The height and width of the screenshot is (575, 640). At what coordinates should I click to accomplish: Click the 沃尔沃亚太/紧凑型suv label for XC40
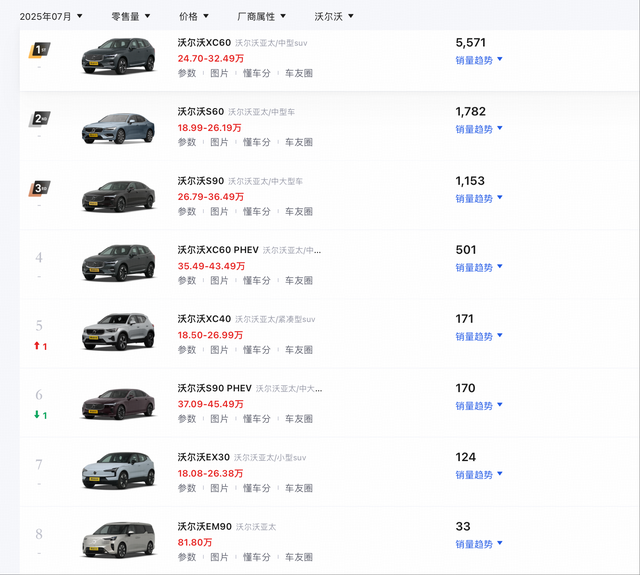point(275,320)
